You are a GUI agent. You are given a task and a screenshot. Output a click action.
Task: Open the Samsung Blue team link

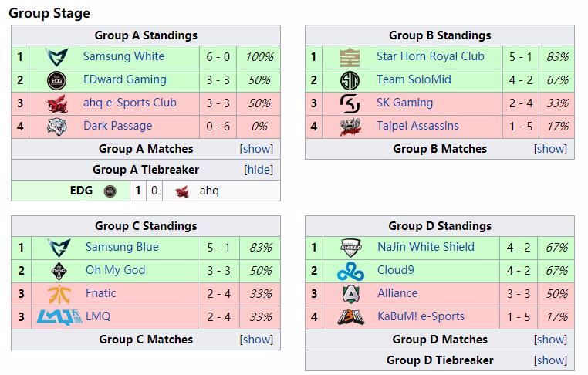pyautogui.click(x=122, y=247)
